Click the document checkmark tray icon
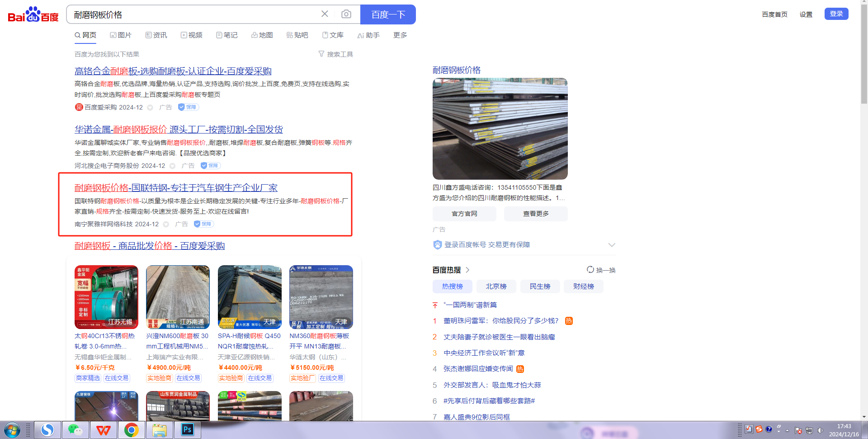This screenshot has height=439, width=868. pos(749,429)
